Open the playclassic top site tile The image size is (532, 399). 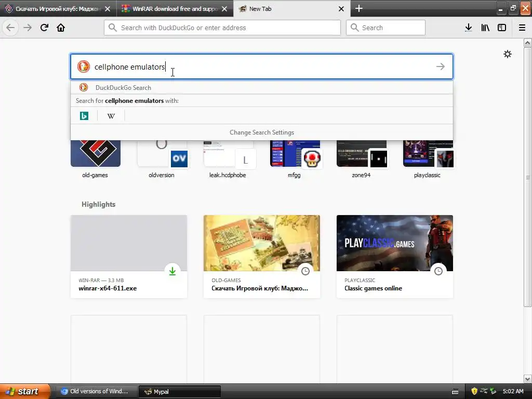point(428,159)
